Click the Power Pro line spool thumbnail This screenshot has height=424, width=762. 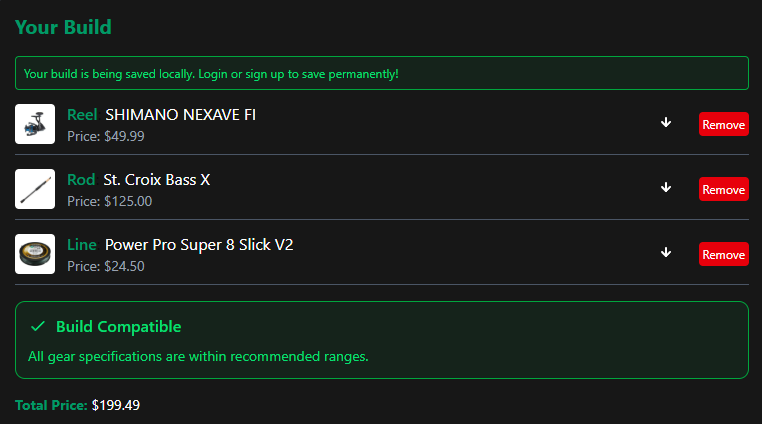point(35,254)
